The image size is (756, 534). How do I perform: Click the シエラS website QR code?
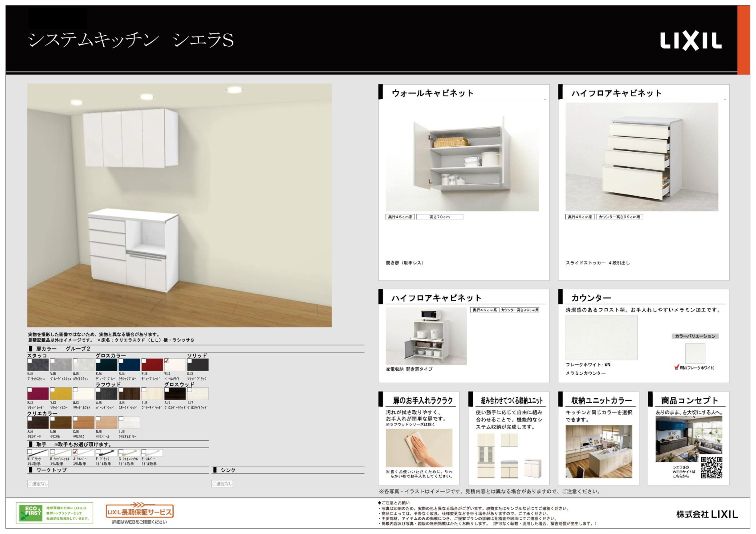pos(711,467)
